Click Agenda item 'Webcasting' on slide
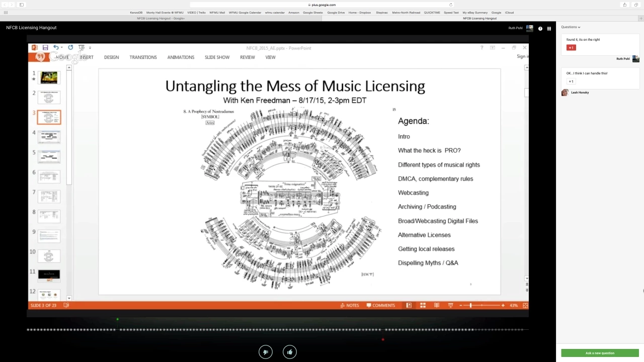644x362 pixels. coord(413,193)
